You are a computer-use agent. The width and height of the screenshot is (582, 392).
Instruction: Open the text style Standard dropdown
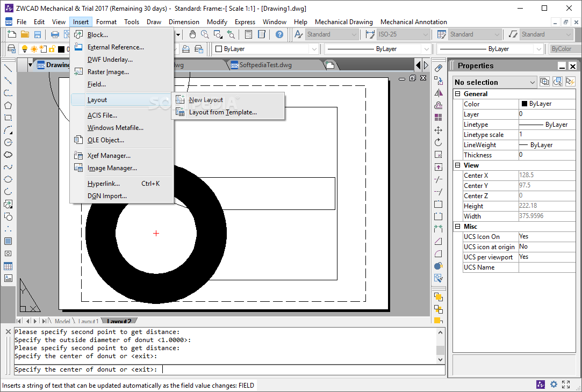(x=332, y=34)
